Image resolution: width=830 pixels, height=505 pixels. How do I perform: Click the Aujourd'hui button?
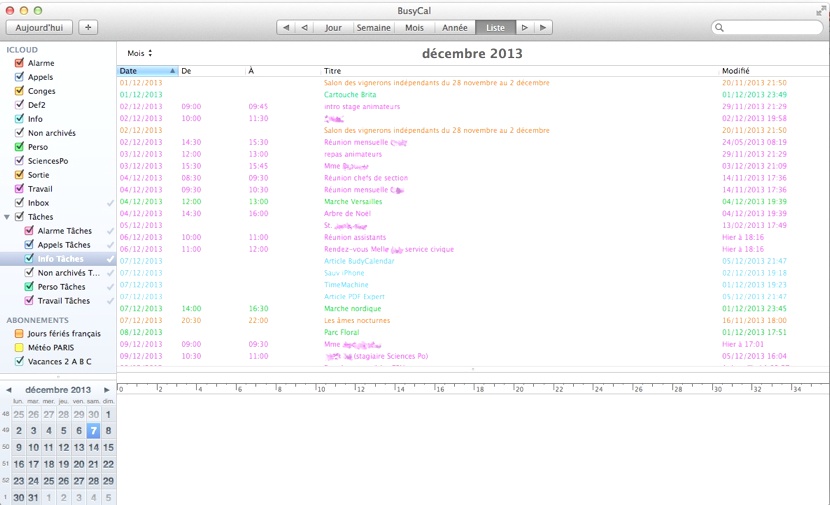(39, 27)
